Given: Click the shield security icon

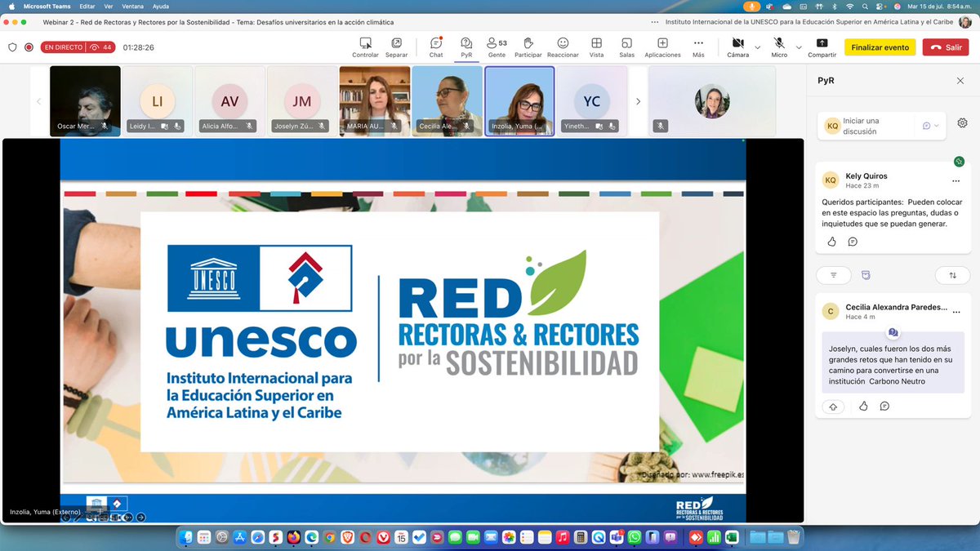Looking at the screenshot, I should pos(12,47).
